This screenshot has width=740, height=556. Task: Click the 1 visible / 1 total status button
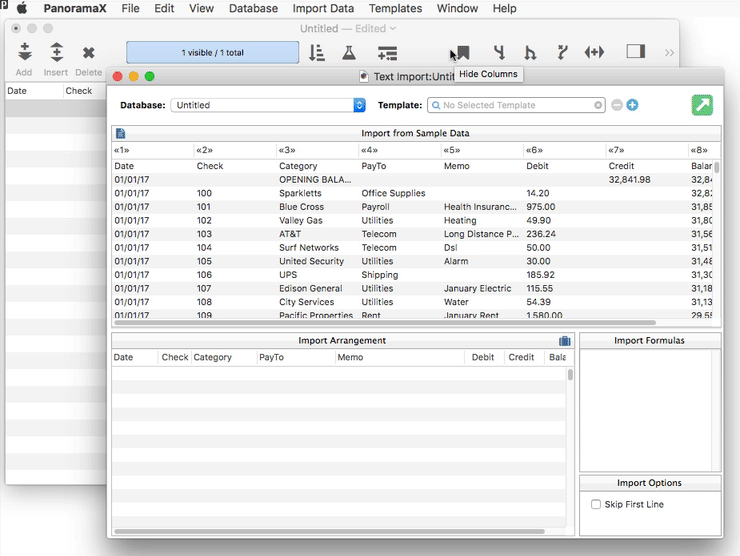click(x=212, y=52)
